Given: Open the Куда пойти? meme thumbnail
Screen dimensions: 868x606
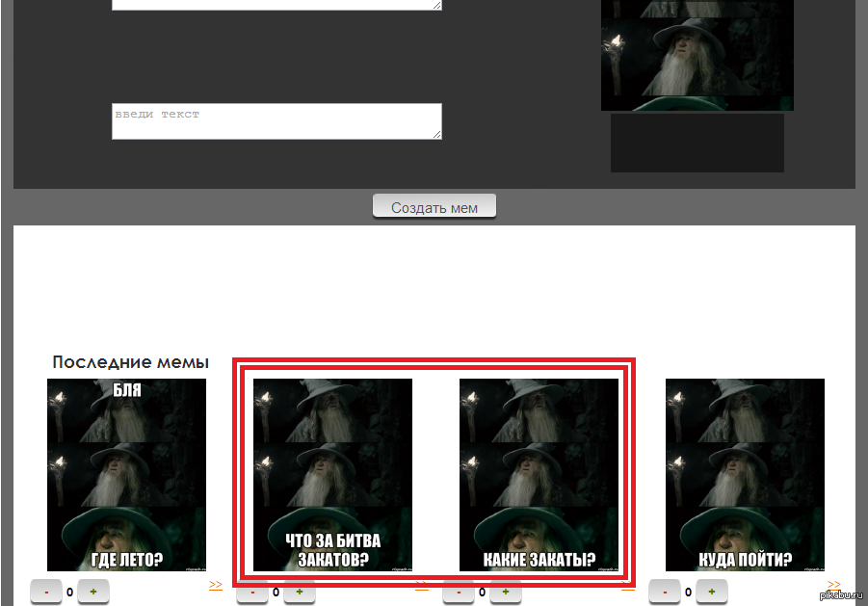Looking at the screenshot, I should 745,474.
